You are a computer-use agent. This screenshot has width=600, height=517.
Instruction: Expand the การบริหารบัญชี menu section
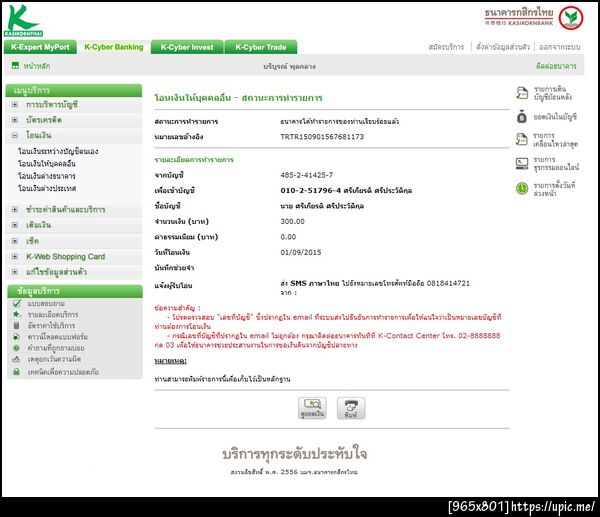point(15,104)
